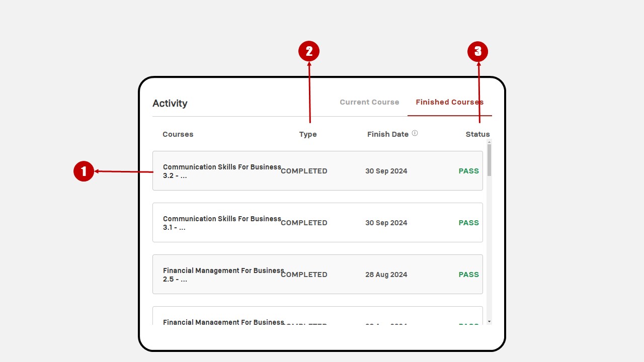
Task: Click the red number 1 marker
Action: [x=84, y=171]
